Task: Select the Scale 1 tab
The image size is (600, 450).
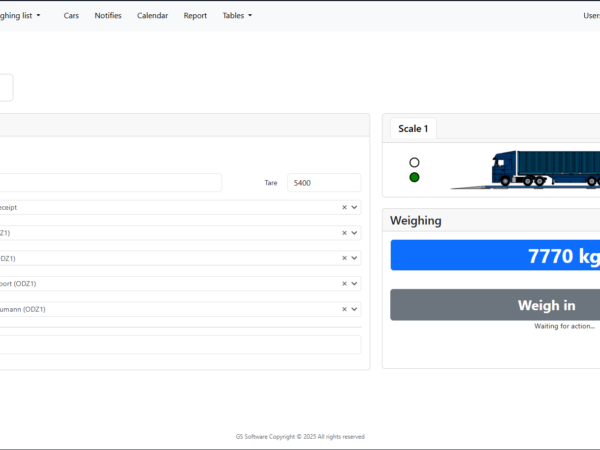Action: click(x=413, y=129)
